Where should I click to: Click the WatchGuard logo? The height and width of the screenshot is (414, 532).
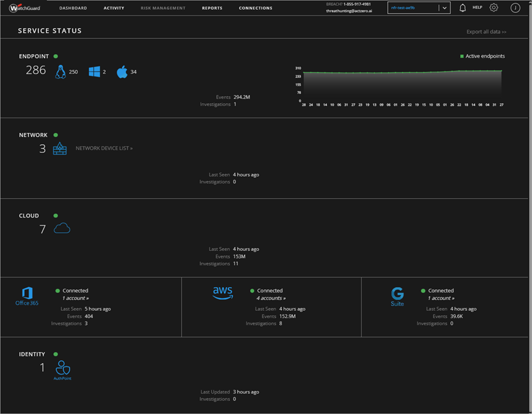point(24,8)
